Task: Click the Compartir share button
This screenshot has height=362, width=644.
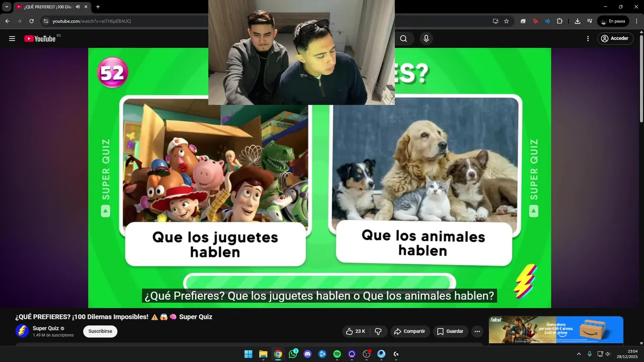Action: click(410, 331)
